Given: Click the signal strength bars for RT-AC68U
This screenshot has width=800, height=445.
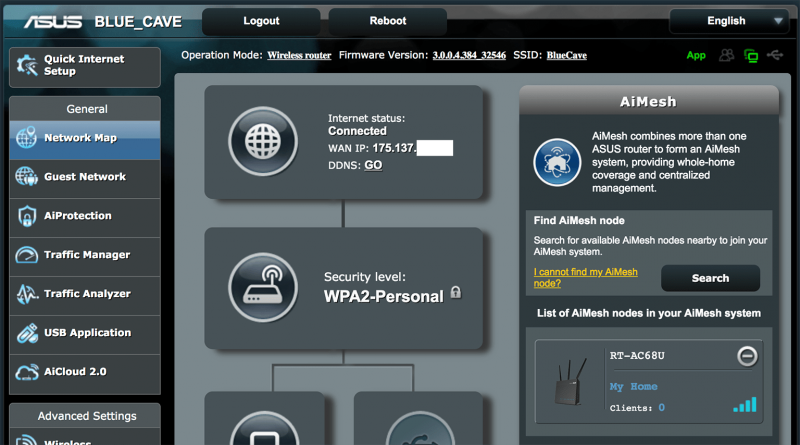Looking at the screenshot, I should [x=745, y=405].
